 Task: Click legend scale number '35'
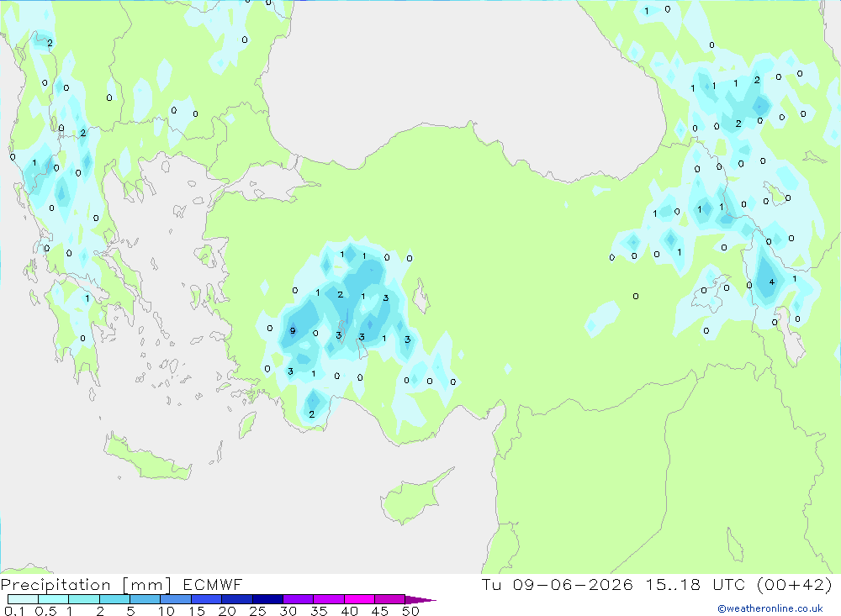coord(319,611)
